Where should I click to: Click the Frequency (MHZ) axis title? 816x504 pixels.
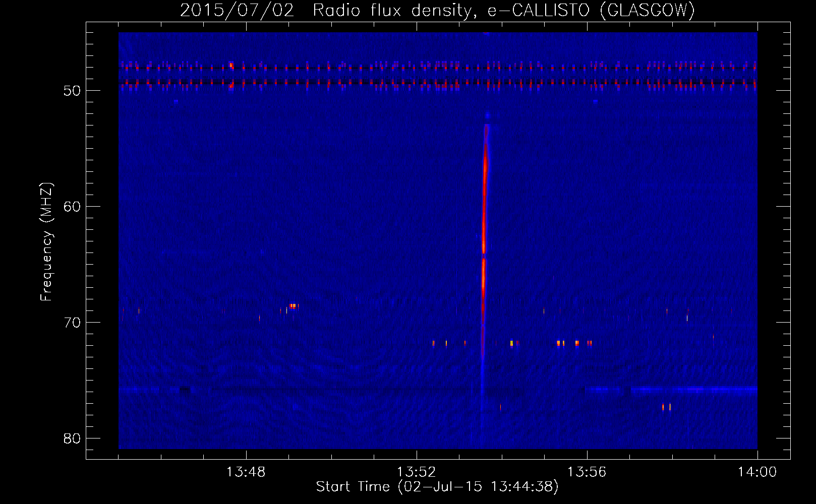coord(46,242)
